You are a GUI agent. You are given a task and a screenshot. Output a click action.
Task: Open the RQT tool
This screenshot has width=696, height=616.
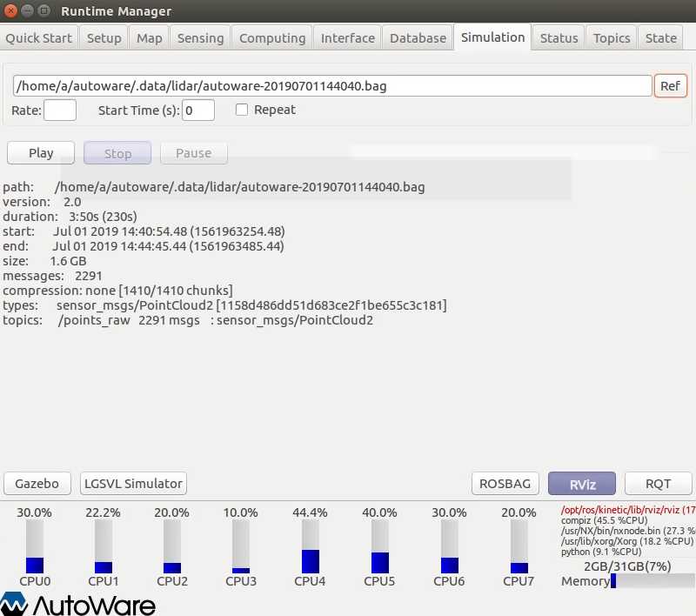point(659,483)
